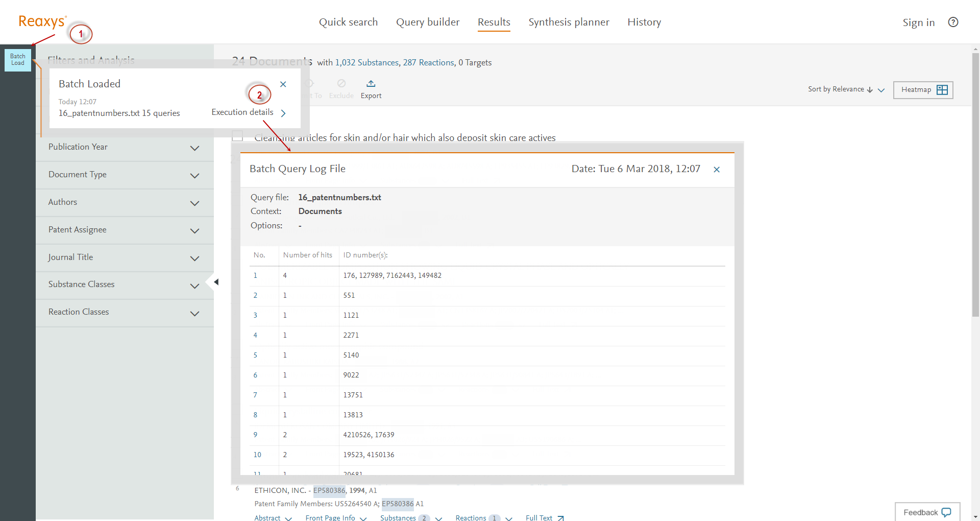Open the Feedback dialog

[x=926, y=512]
